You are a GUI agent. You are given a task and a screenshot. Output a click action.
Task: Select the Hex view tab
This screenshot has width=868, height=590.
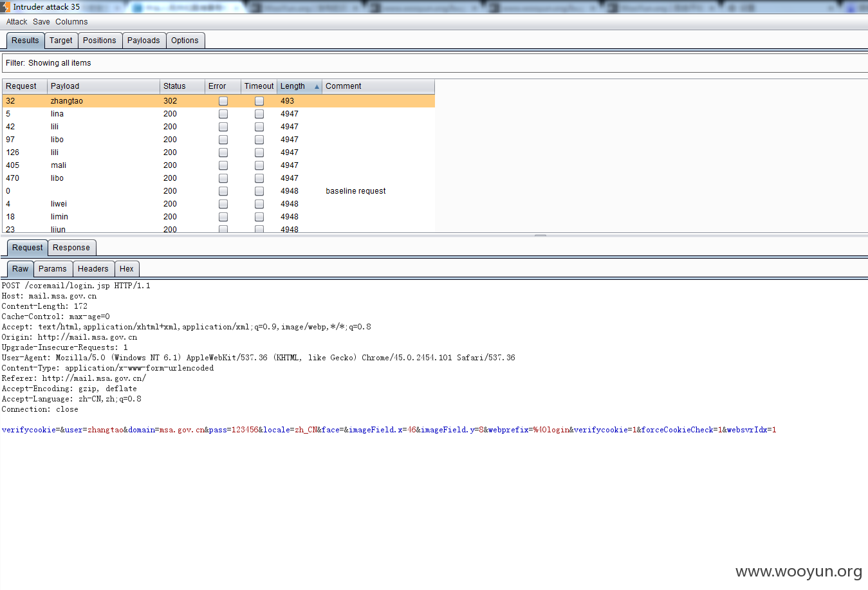click(x=127, y=269)
